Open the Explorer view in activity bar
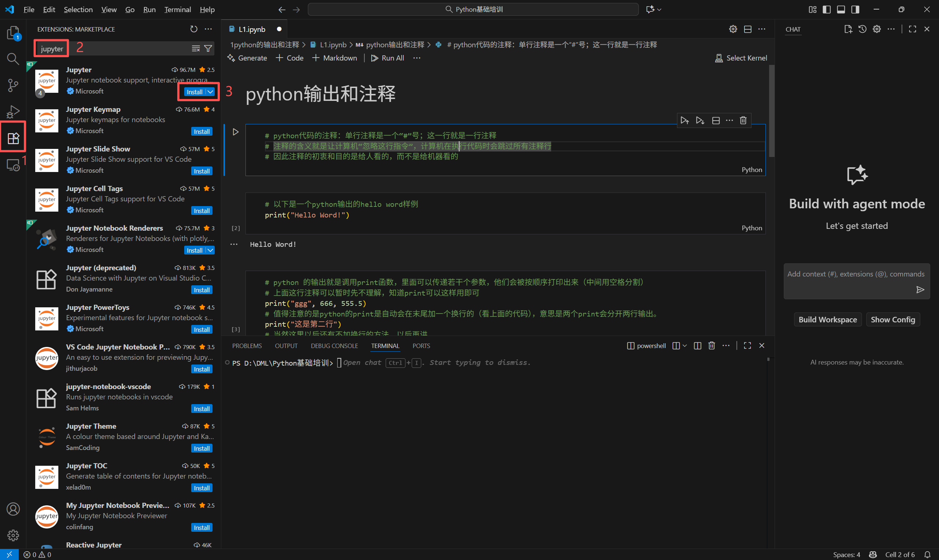 13,33
